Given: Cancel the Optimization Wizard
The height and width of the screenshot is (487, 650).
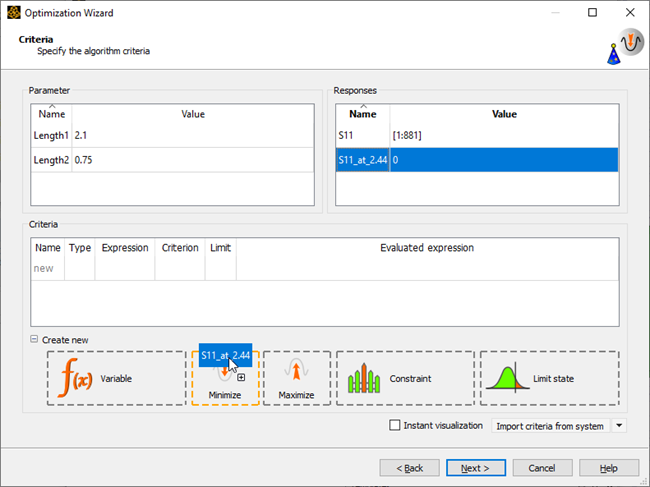Looking at the screenshot, I should tap(542, 468).
